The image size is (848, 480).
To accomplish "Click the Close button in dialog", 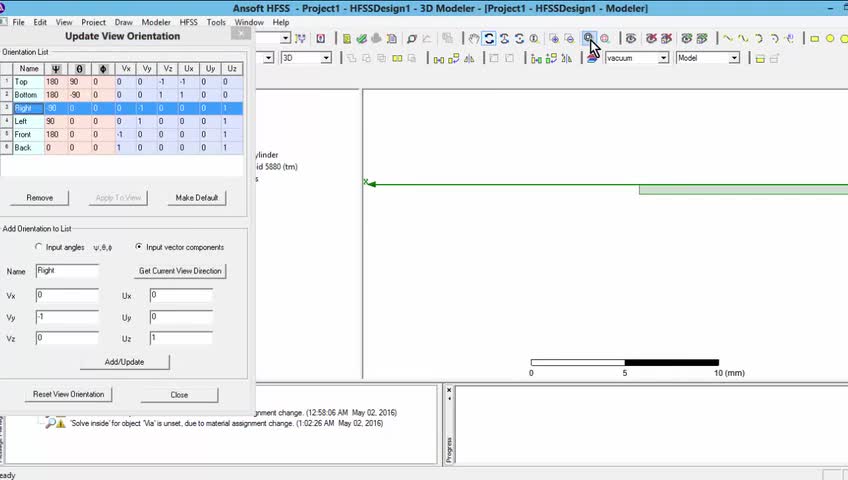I will [179, 395].
